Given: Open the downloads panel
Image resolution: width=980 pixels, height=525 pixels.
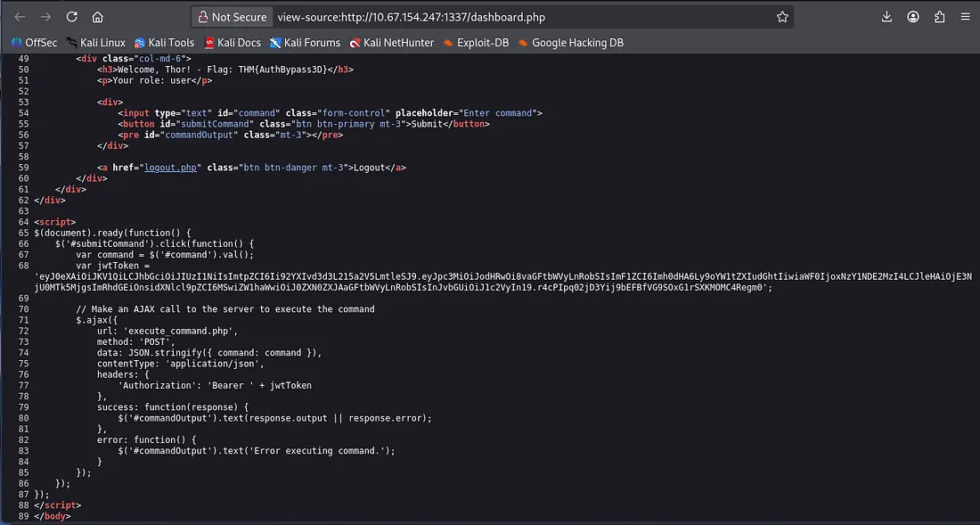Looking at the screenshot, I should 886,17.
